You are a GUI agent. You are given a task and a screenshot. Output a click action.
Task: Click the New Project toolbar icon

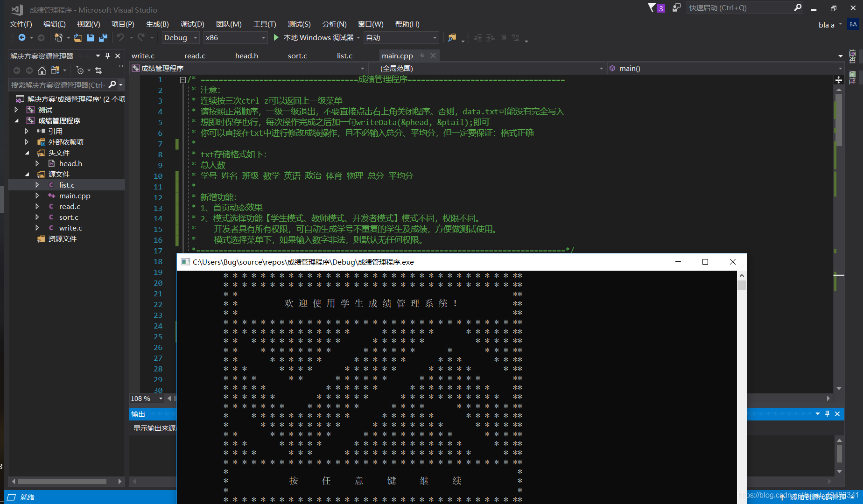(x=58, y=37)
